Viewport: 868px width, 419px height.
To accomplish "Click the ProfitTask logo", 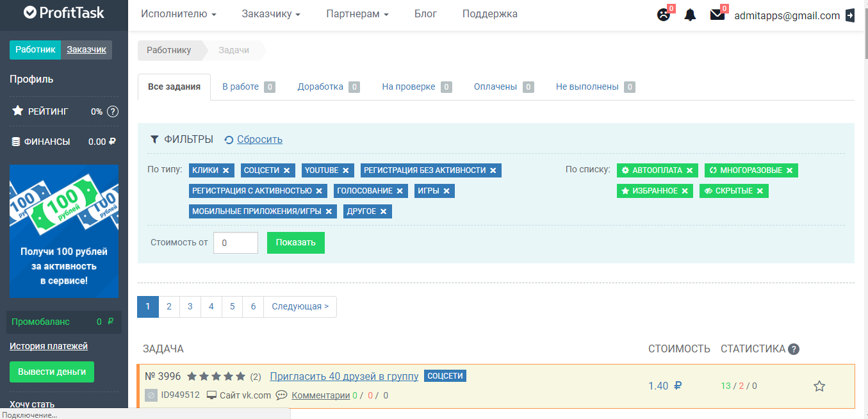I will (63, 13).
